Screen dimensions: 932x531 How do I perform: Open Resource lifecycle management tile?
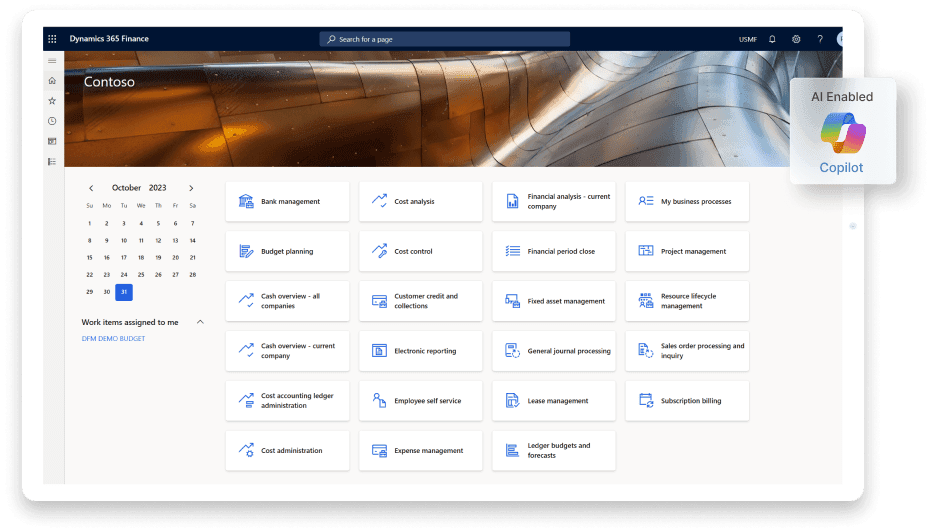687,301
